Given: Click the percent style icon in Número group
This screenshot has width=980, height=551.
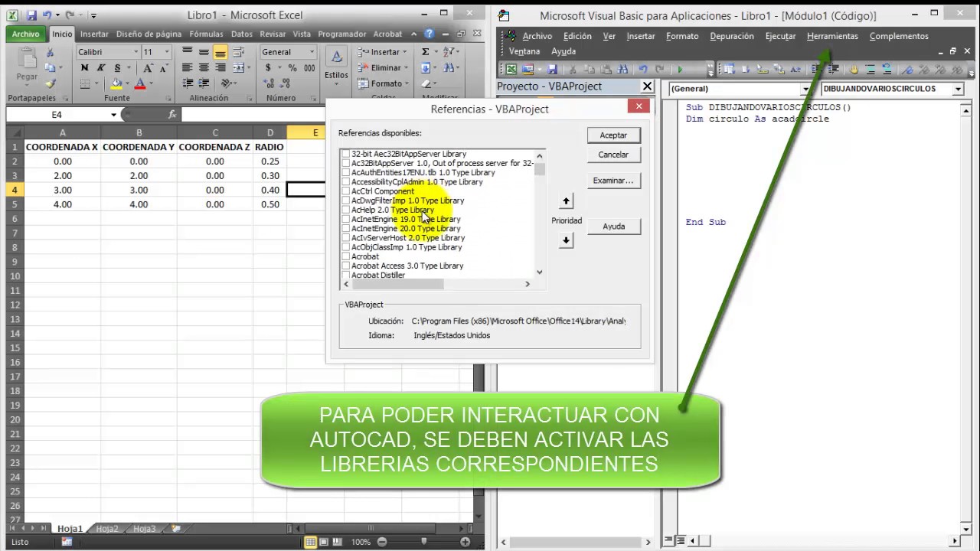Looking at the screenshot, I should (292, 68).
